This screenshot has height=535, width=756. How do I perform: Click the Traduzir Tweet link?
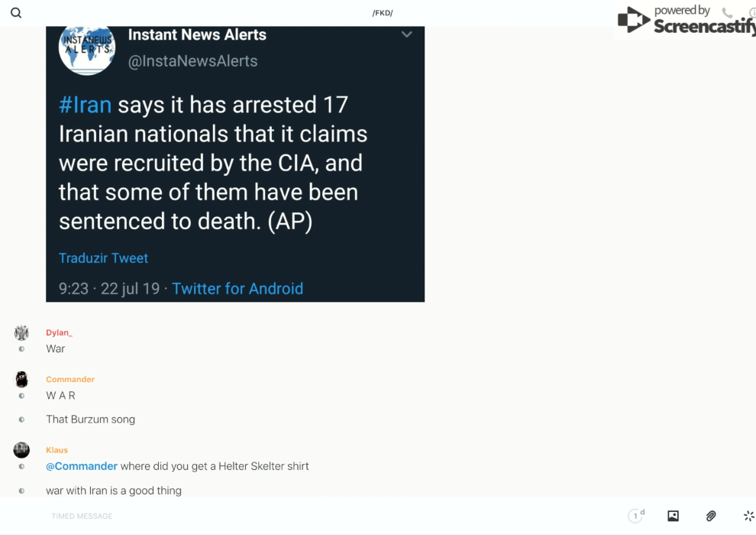coord(103,258)
